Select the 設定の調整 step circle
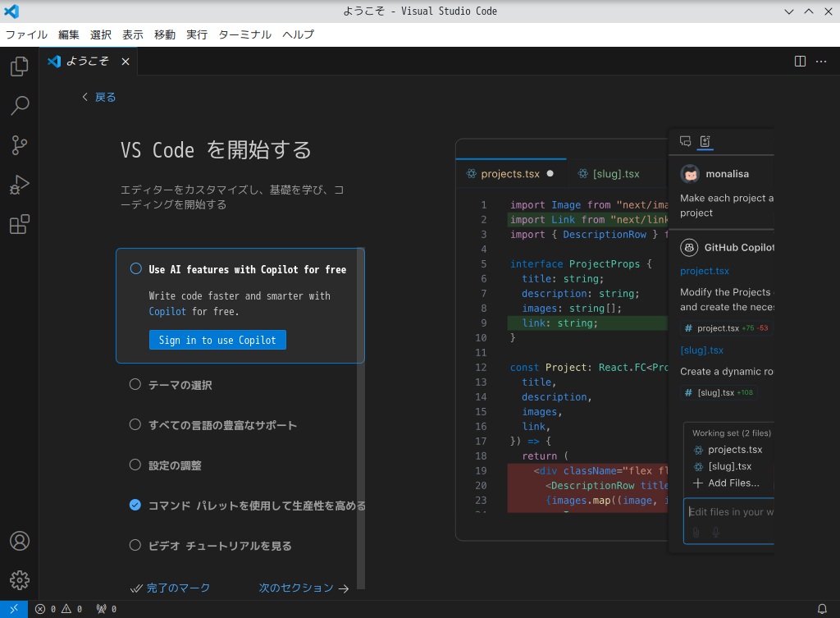This screenshot has height=618, width=840. coord(135,465)
